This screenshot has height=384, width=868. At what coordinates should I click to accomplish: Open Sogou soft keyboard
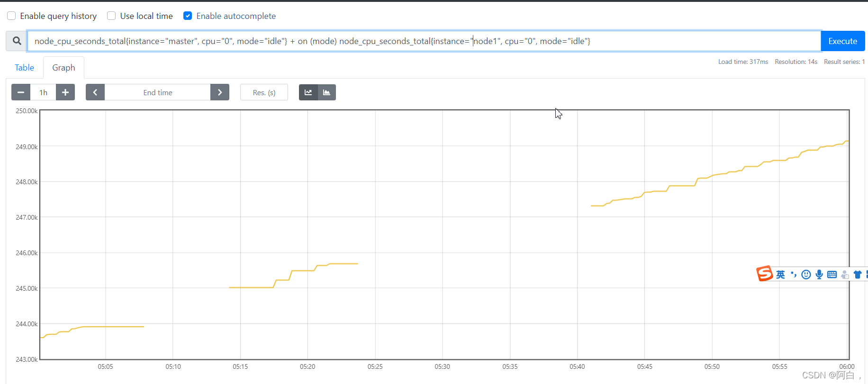[832, 275]
